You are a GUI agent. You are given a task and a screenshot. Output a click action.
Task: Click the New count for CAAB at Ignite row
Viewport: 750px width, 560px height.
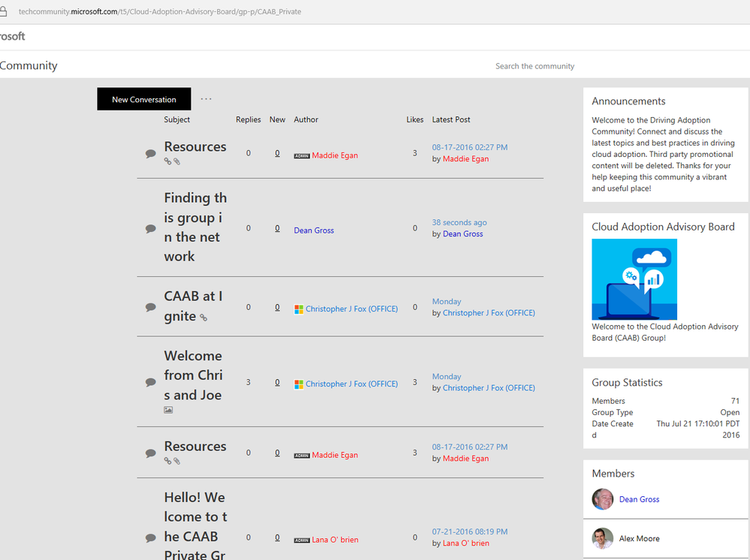pyautogui.click(x=278, y=307)
